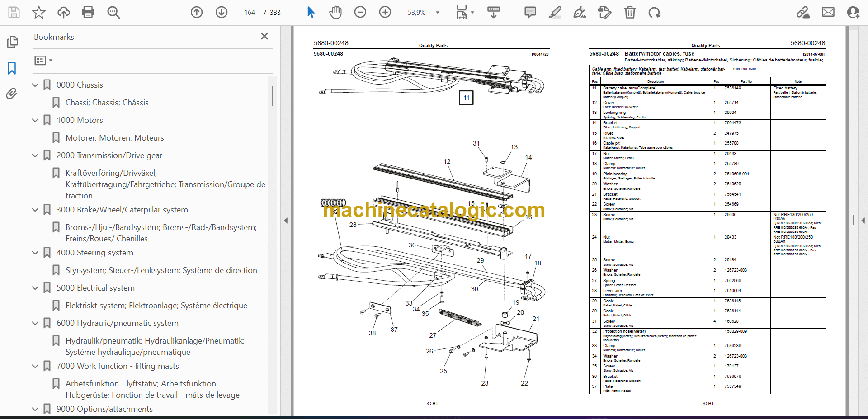Open the 5000 Electrical system bookmark
The image size is (868, 419).
tap(95, 288)
